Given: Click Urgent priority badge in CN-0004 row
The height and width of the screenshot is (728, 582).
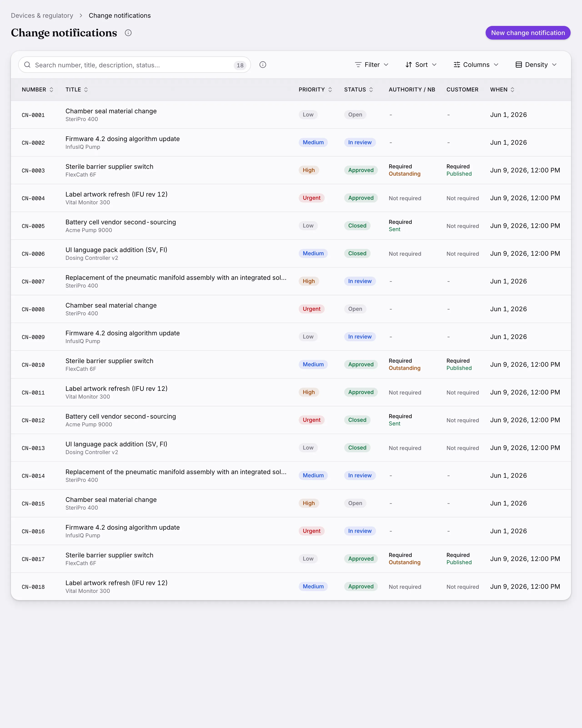Looking at the screenshot, I should point(311,198).
